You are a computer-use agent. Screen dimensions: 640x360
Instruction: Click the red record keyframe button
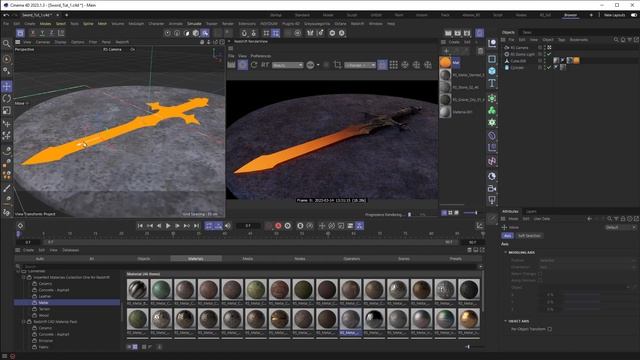[x=278, y=226]
